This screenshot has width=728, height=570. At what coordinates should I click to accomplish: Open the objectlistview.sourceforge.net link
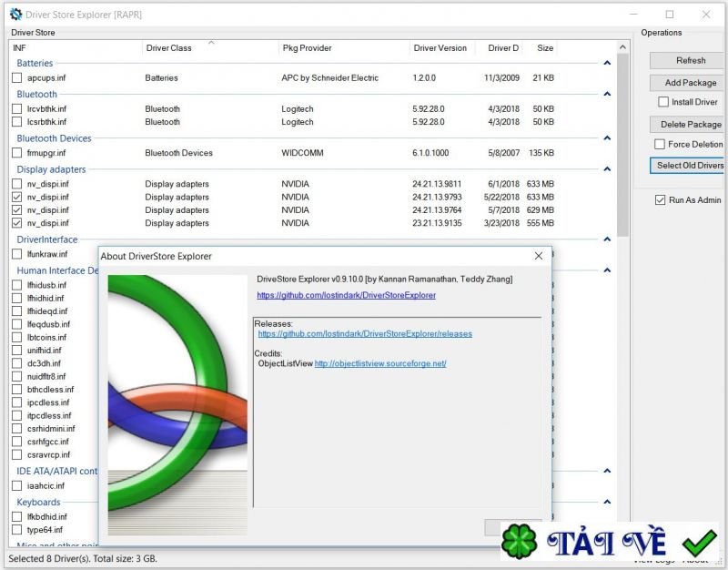click(x=380, y=363)
